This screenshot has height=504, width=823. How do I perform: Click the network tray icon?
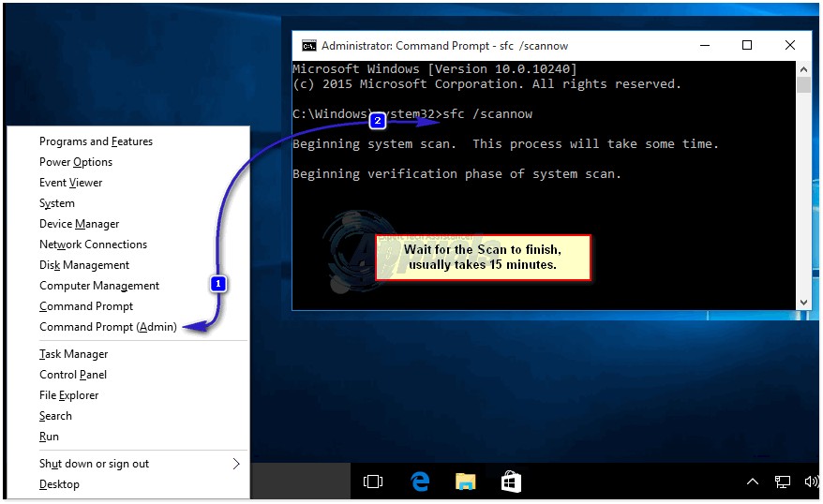click(x=783, y=482)
